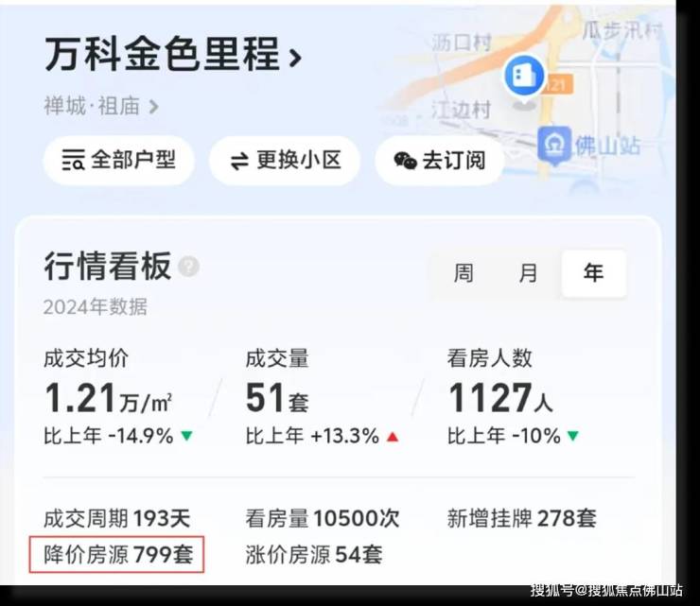Click the 沥口村 map label
Image resolution: width=700 pixels, height=606 pixels.
point(462,43)
